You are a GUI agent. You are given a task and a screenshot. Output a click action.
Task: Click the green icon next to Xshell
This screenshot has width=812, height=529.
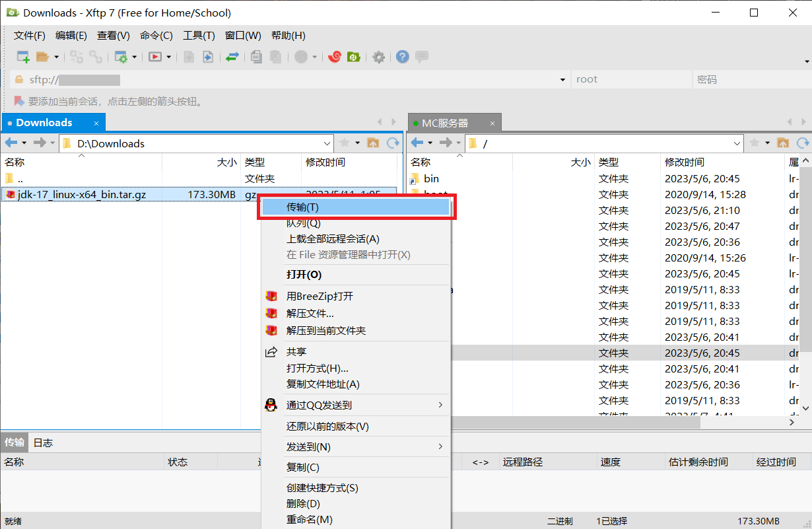(354, 57)
